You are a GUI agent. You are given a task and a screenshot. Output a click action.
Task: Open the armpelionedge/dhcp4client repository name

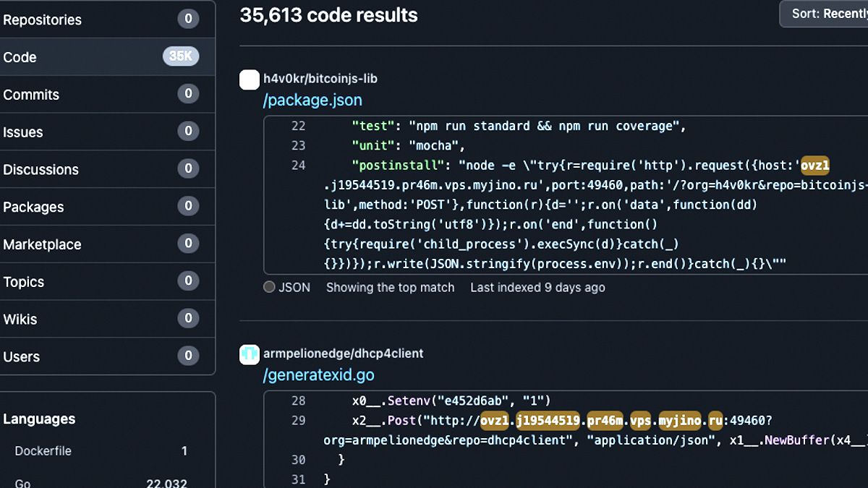(344, 354)
